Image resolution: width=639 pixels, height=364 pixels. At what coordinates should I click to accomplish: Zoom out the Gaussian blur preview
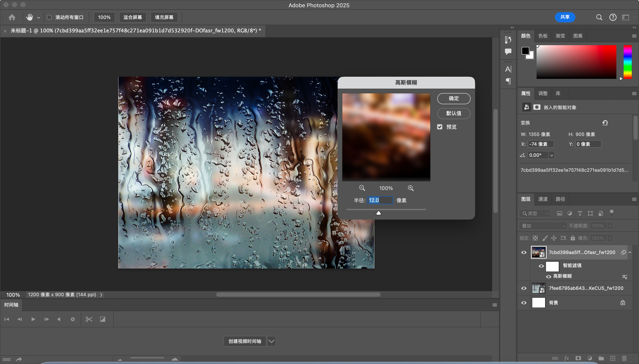(362, 188)
